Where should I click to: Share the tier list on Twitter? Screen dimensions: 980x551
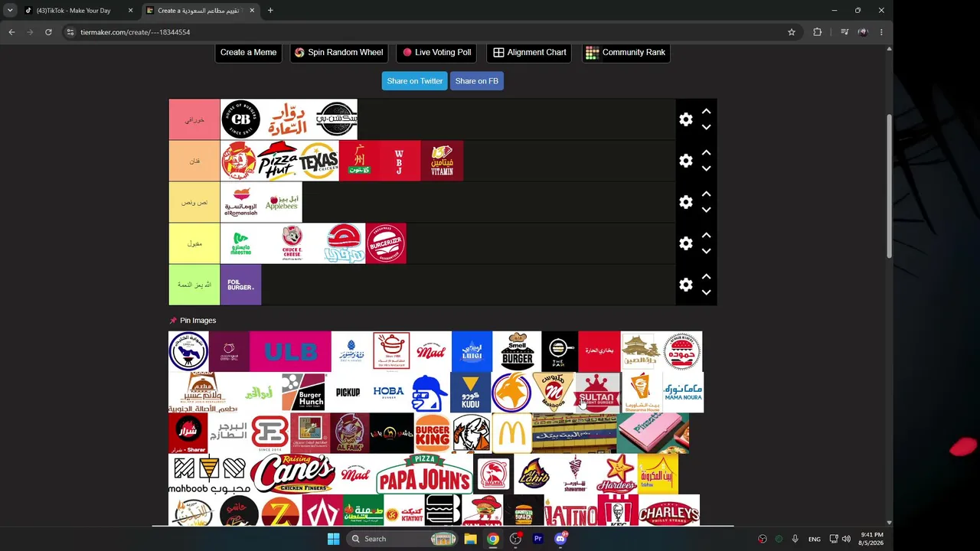click(414, 81)
